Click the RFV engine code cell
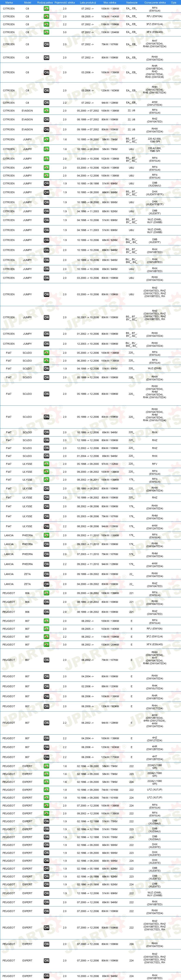Screen dimensions: 181x980 [x=155, y=464]
